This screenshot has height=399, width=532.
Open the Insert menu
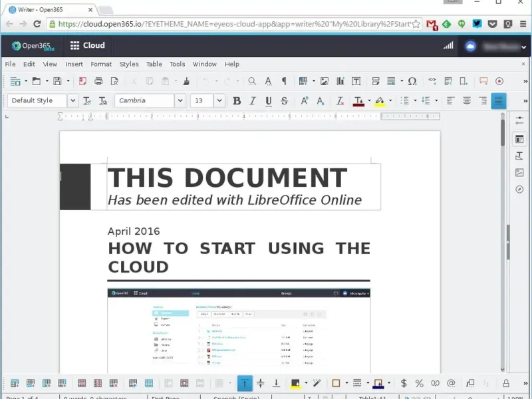[x=74, y=64]
